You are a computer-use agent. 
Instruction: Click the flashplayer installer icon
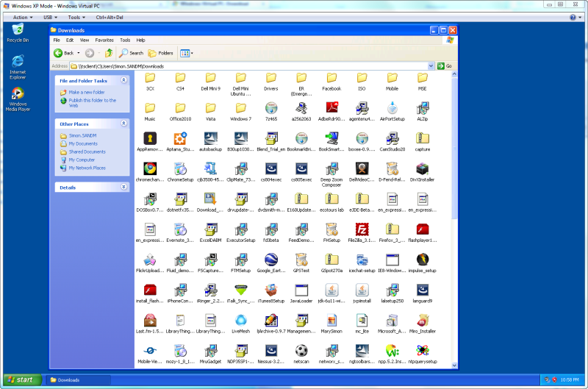(x=422, y=229)
